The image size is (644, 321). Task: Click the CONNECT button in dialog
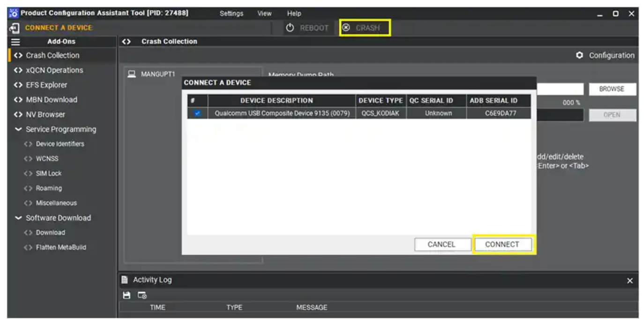(x=502, y=244)
